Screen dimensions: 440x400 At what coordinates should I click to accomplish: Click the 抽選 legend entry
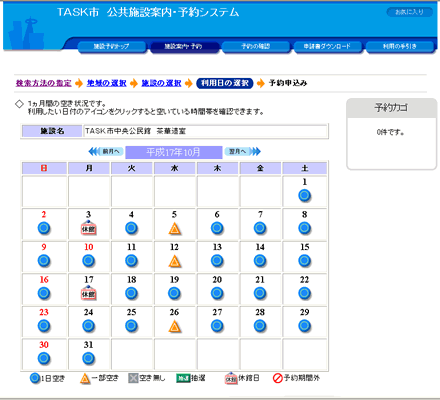pos(191,378)
